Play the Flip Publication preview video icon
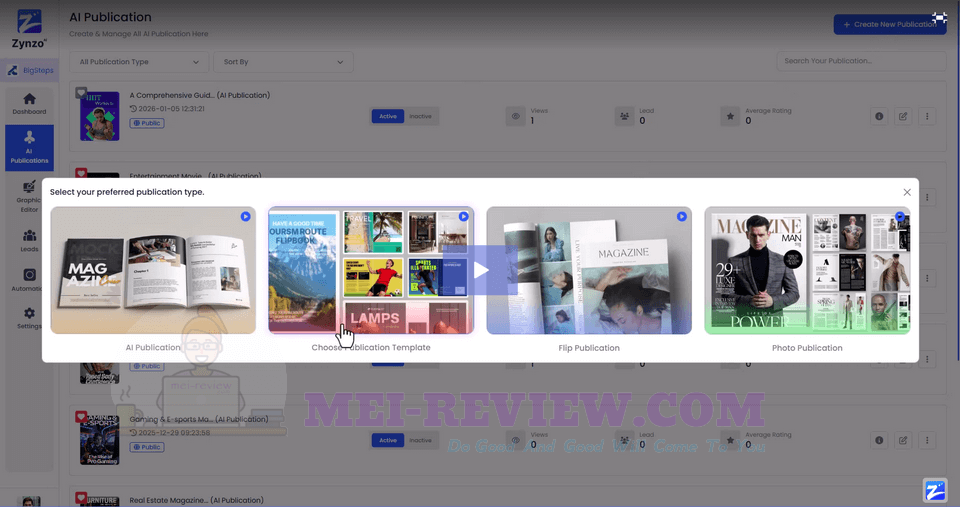The image size is (960, 507). tap(681, 216)
